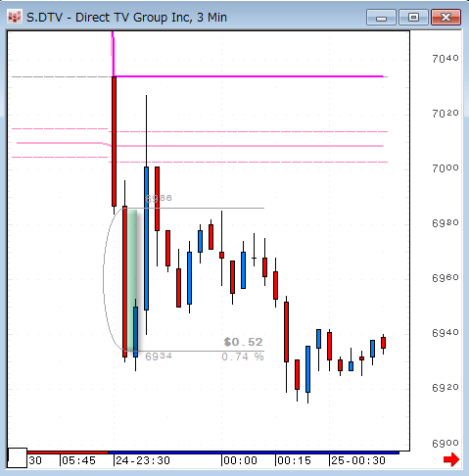Click the 6940 price axis label

[x=446, y=333]
